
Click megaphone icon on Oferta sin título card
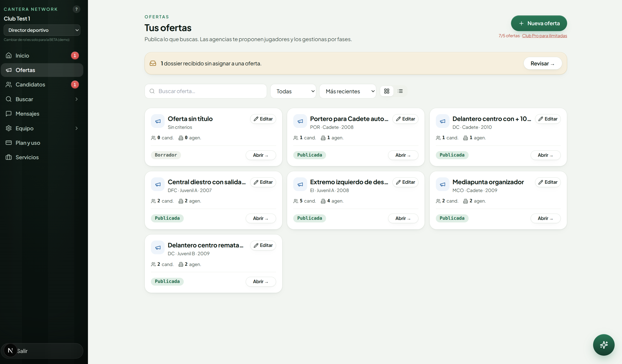tap(158, 121)
